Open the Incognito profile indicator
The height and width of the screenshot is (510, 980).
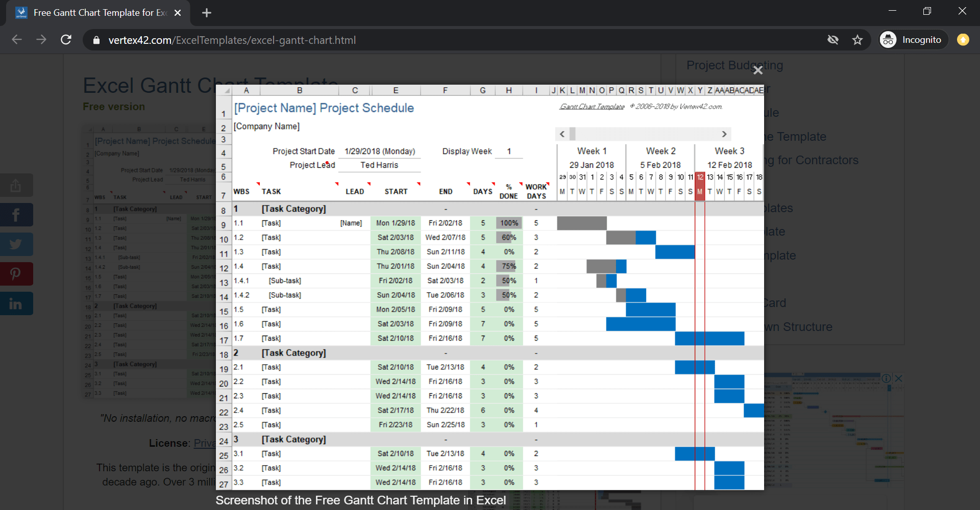tap(913, 40)
